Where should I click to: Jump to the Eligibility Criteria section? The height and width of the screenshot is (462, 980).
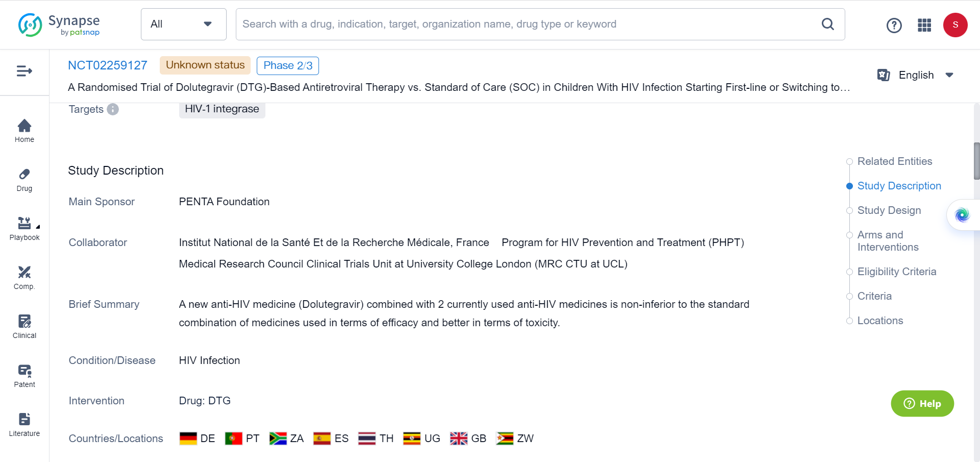click(x=896, y=272)
